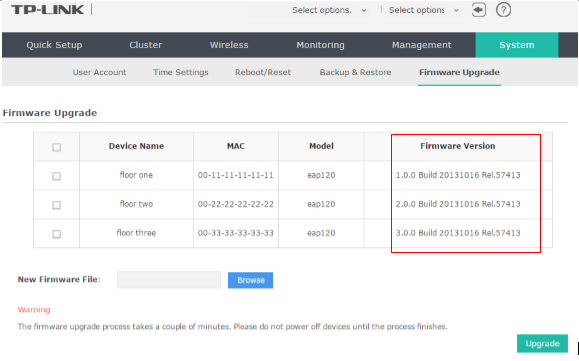Open the Quick Setup menu

[x=54, y=45]
